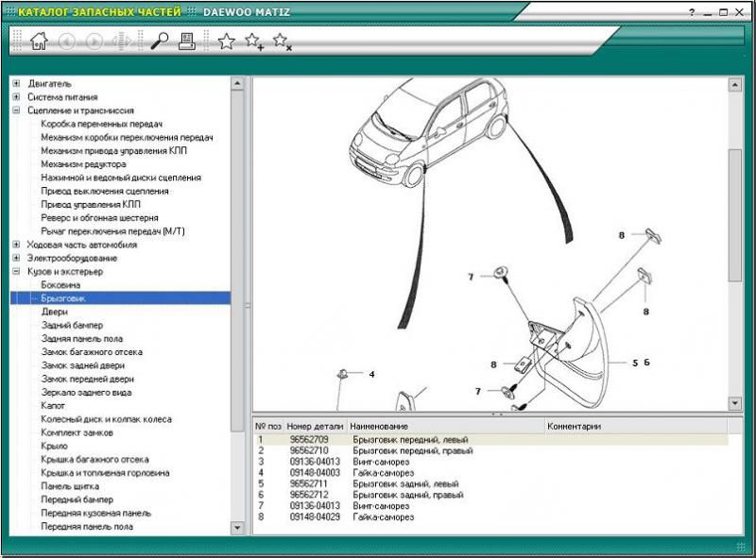Select the Брызговик tree item
Viewport: 756px width, 558px height.
tap(62, 298)
